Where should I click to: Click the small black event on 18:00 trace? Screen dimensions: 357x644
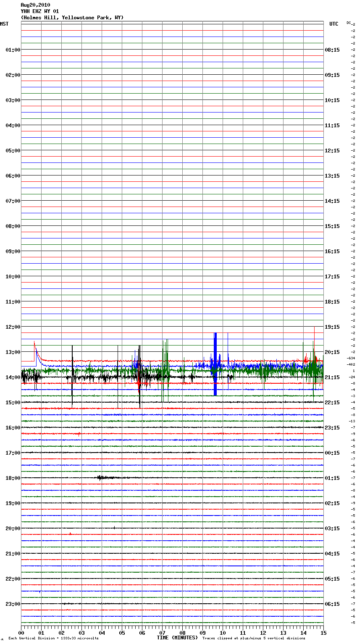[x=104, y=477]
